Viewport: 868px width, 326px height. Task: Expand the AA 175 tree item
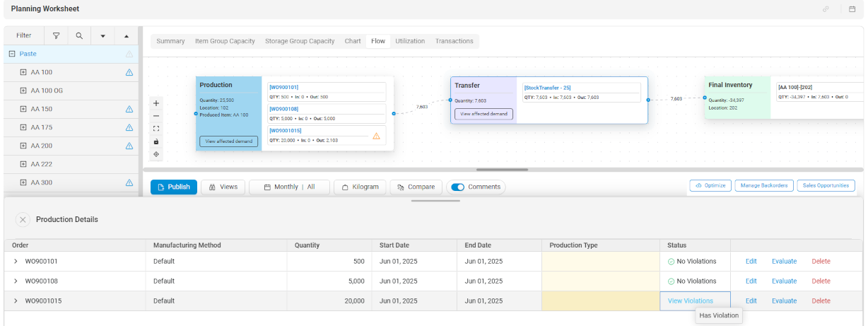click(x=23, y=127)
